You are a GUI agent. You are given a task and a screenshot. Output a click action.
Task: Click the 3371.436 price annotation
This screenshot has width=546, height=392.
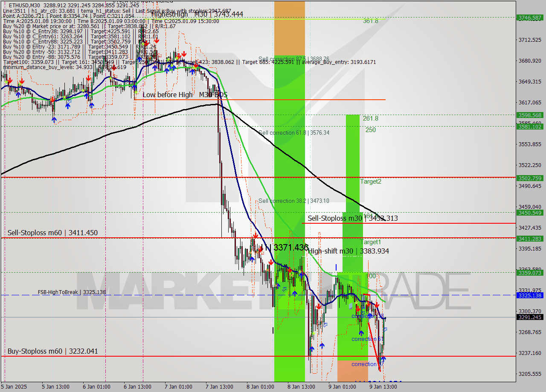[x=290, y=247]
